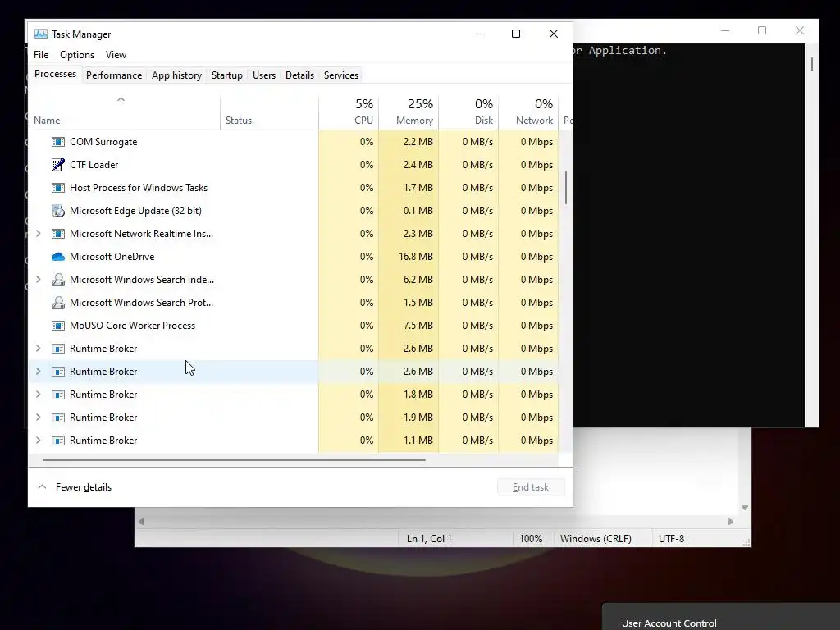The image size is (840, 630).
Task: Sort by the Status column header
Action: pos(269,112)
